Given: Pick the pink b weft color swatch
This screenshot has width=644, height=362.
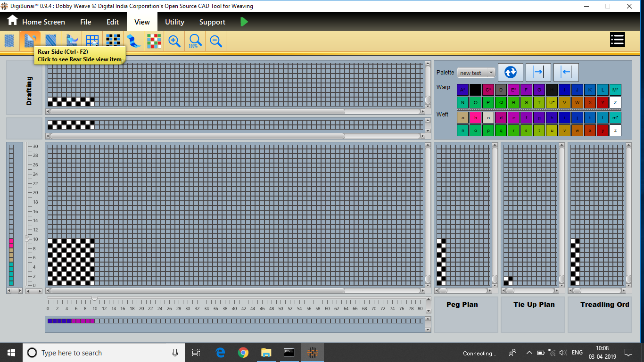Looking at the screenshot, I should [x=475, y=118].
